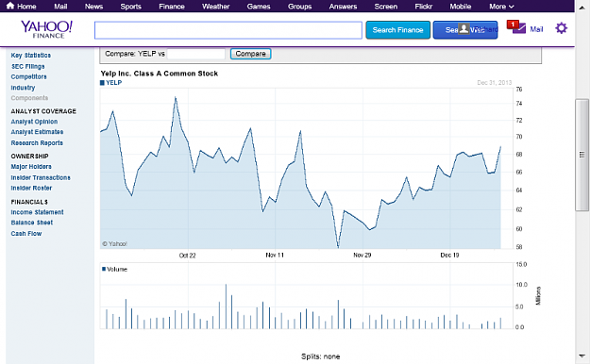Open the settings gear icon
The width and height of the screenshot is (590, 364).
pyautogui.click(x=561, y=28)
